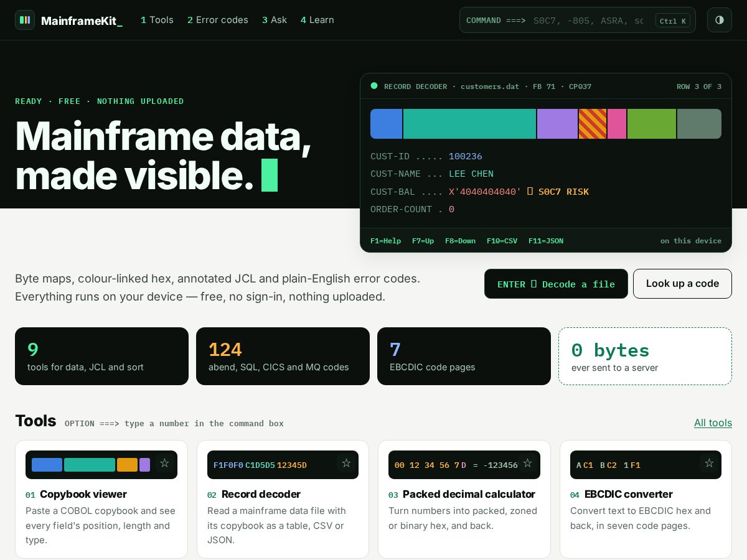The height and width of the screenshot is (560, 747).
Task: Favorite the Copybook viewer tool with its star
Action: [164, 463]
